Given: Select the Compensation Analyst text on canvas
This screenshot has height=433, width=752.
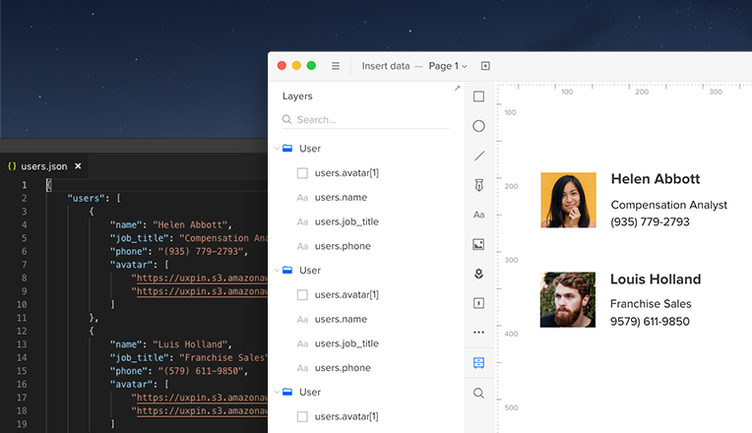Looking at the screenshot, I should pos(669,205).
